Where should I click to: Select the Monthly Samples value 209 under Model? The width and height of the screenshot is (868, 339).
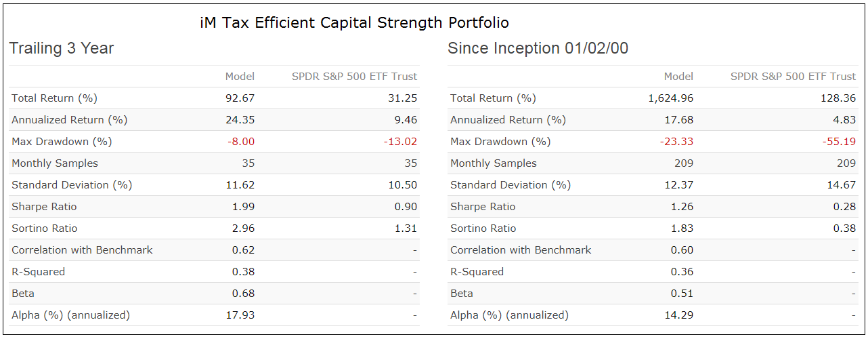684,163
